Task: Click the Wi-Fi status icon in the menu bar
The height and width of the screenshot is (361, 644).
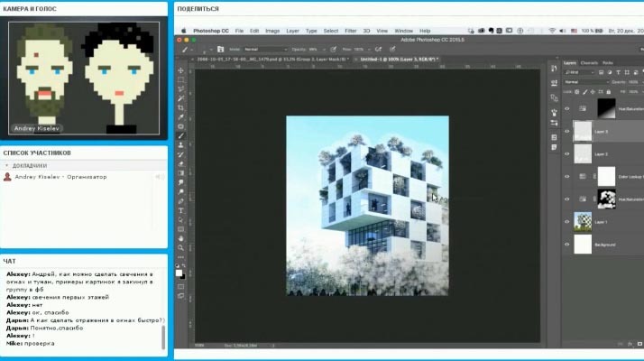Action: (x=552, y=31)
